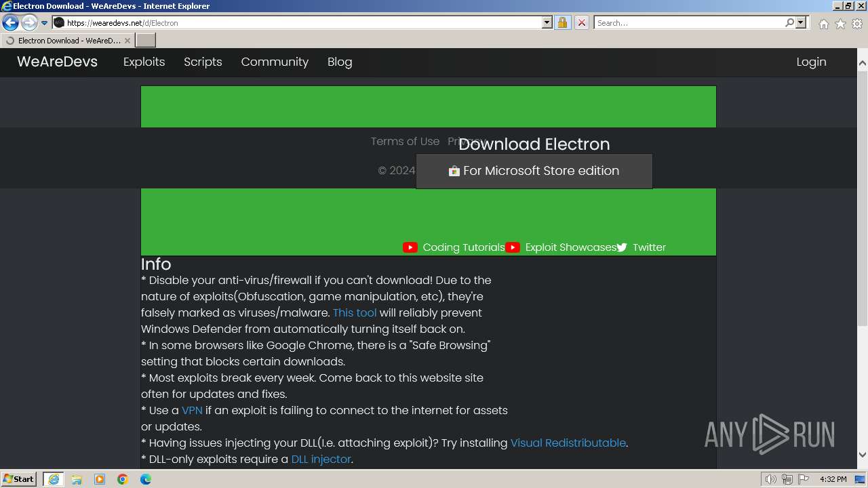This screenshot has width=868, height=488.
Task: Open the Tools gear icon
Action: 857,24
